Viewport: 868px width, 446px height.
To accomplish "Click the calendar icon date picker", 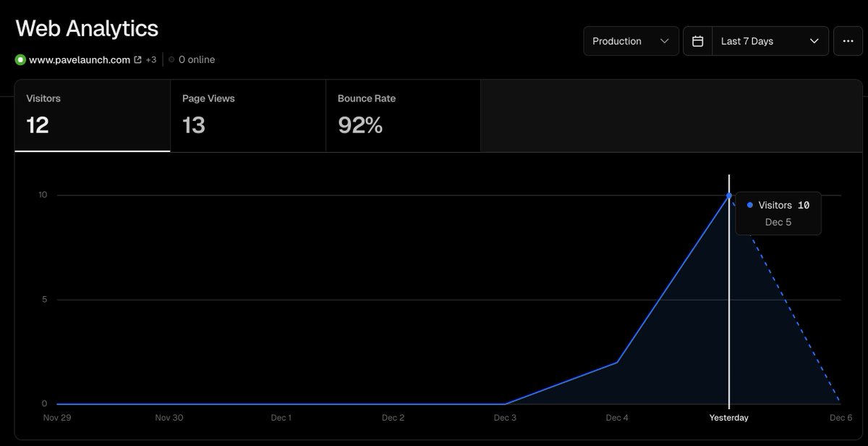I will point(697,41).
